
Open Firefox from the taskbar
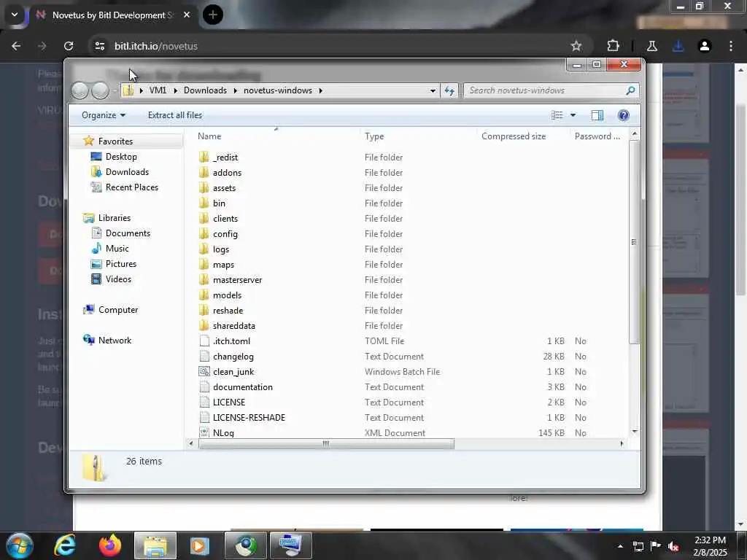tap(110, 545)
